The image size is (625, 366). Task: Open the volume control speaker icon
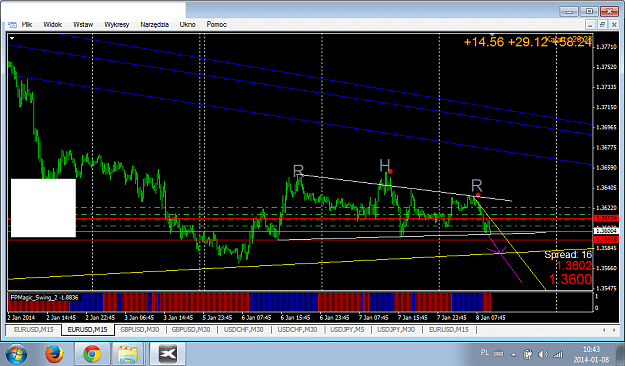coord(542,354)
